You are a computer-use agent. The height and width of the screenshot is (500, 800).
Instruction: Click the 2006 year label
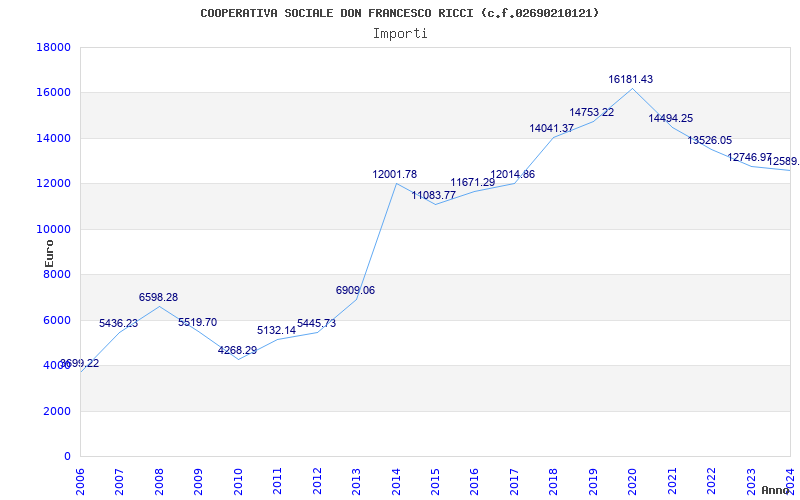[x=80, y=482]
